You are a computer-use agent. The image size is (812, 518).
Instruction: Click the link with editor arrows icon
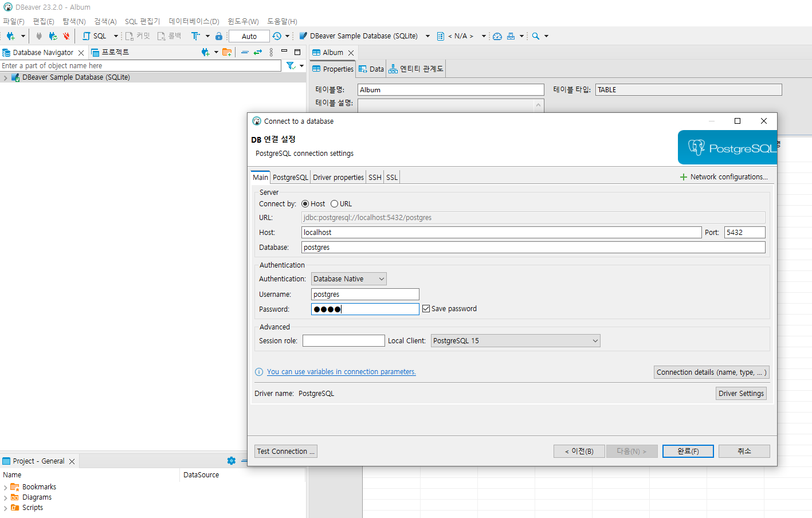pyautogui.click(x=258, y=52)
